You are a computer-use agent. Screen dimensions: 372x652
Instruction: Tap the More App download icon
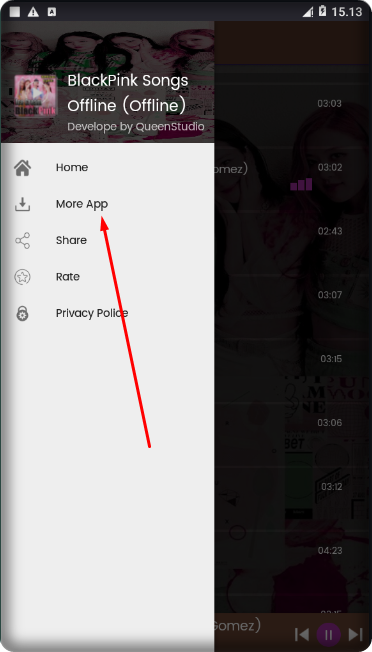pos(22,204)
